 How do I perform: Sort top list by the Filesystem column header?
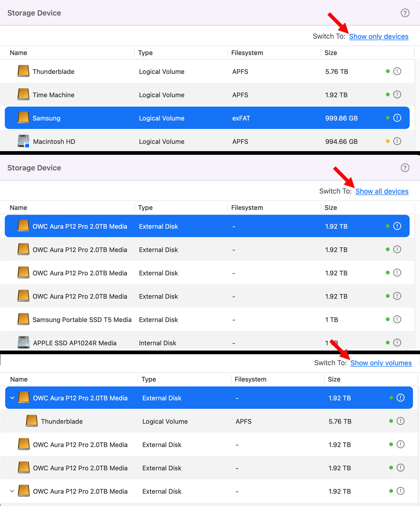pyautogui.click(x=247, y=53)
